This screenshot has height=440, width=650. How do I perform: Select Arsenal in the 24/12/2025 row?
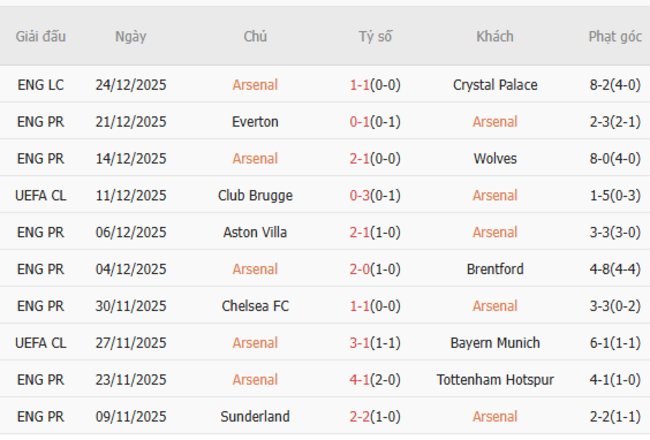pyautogui.click(x=255, y=85)
